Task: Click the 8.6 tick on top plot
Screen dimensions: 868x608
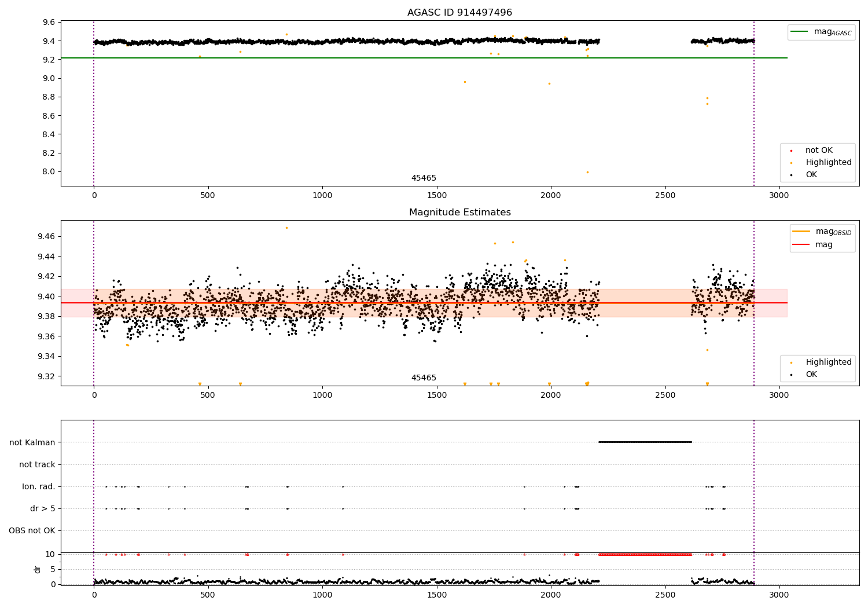Action: (49, 116)
